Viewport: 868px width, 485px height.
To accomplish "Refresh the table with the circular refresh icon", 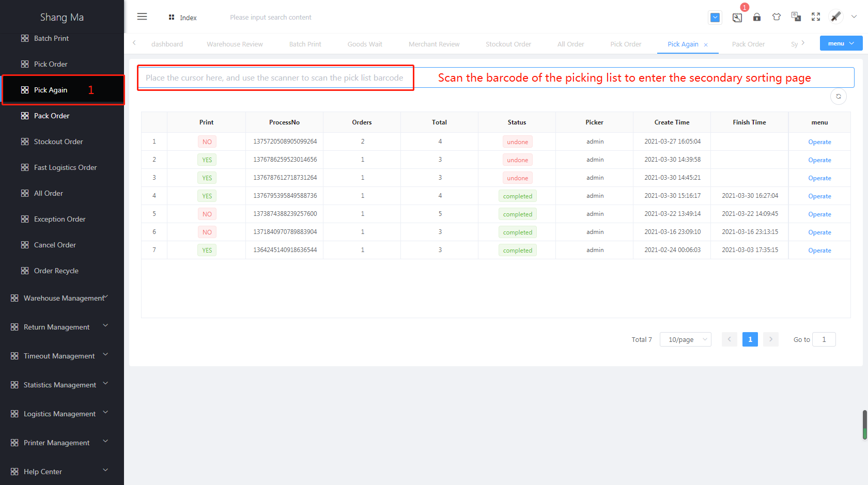I will coord(839,97).
